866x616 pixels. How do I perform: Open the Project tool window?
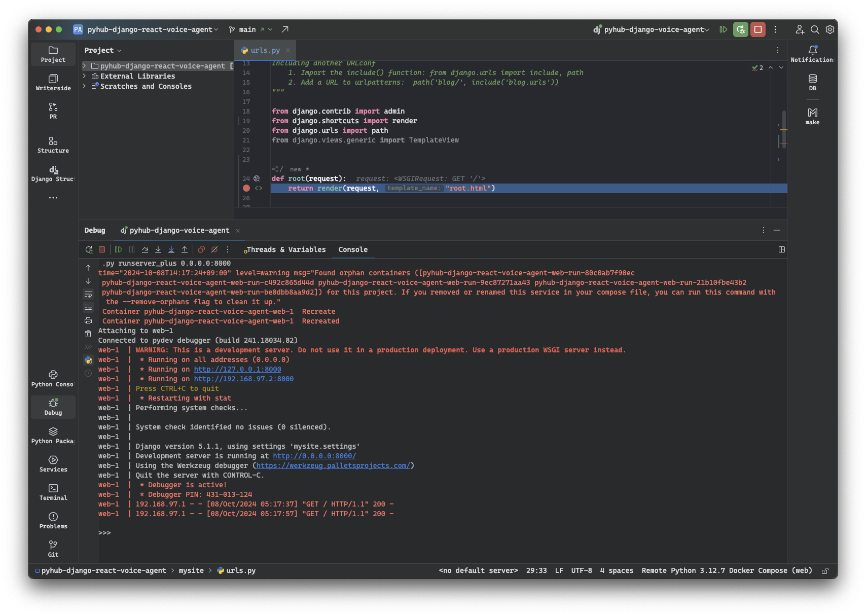click(x=53, y=54)
